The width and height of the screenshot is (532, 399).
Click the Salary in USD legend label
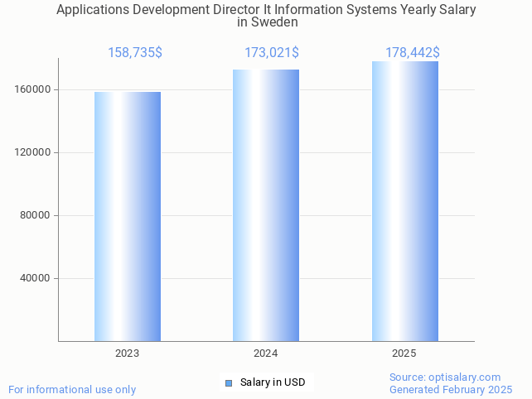[273, 382]
